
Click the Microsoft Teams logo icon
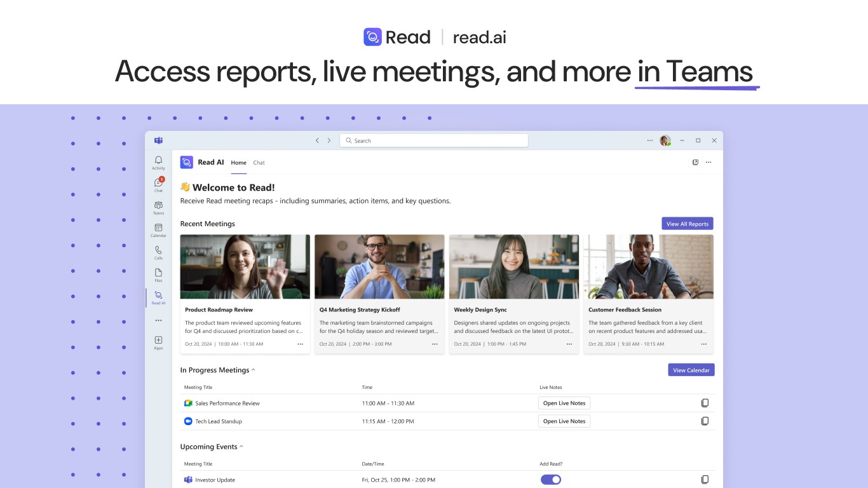[x=158, y=140]
